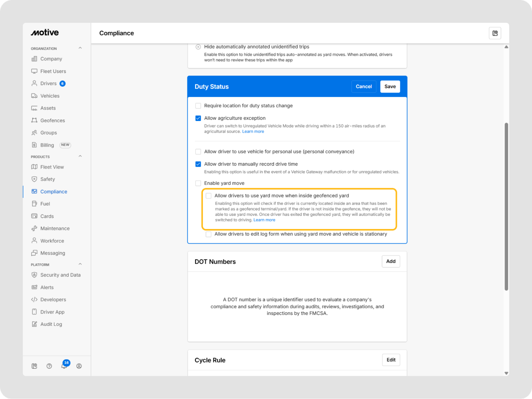
Task: Open Learn more link under agriculture exception
Action: tap(253, 131)
